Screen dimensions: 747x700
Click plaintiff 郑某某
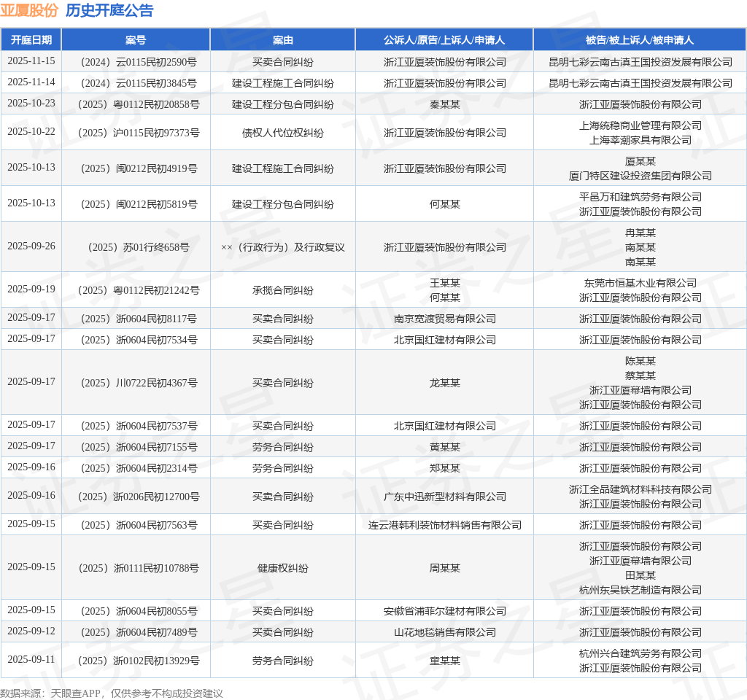pyautogui.click(x=444, y=468)
